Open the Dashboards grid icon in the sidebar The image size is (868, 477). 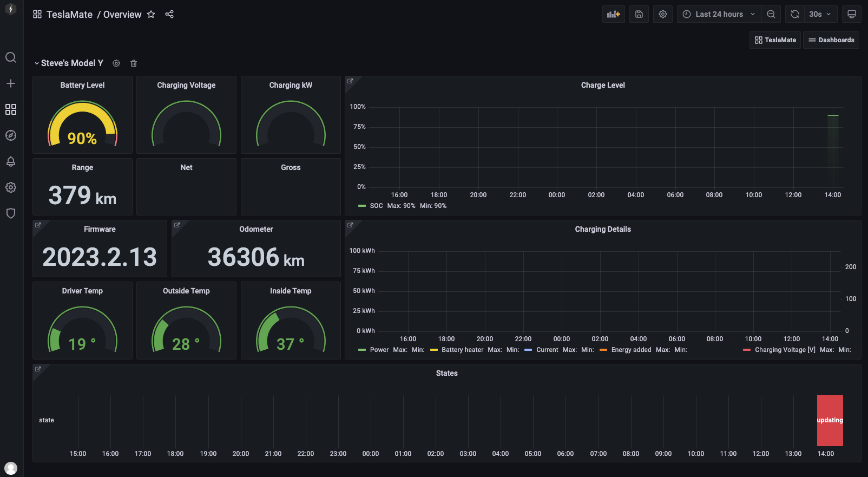pos(11,109)
